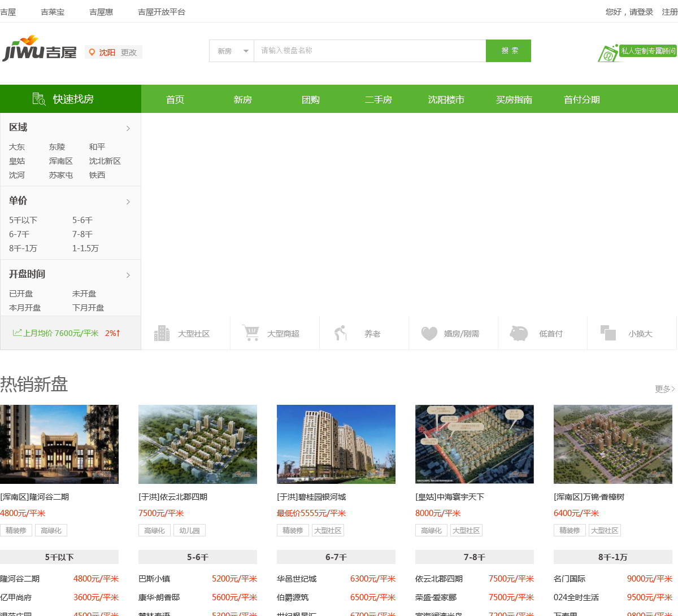Click 更多 link beside 热销新盘
Screen dimensions: 678x616
pos(665,389)
